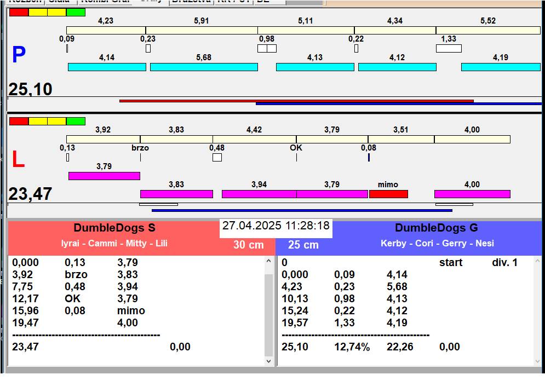Click the red start light in lane P
The width and height of the screenshot is (545, 392).
click(19, 13)
